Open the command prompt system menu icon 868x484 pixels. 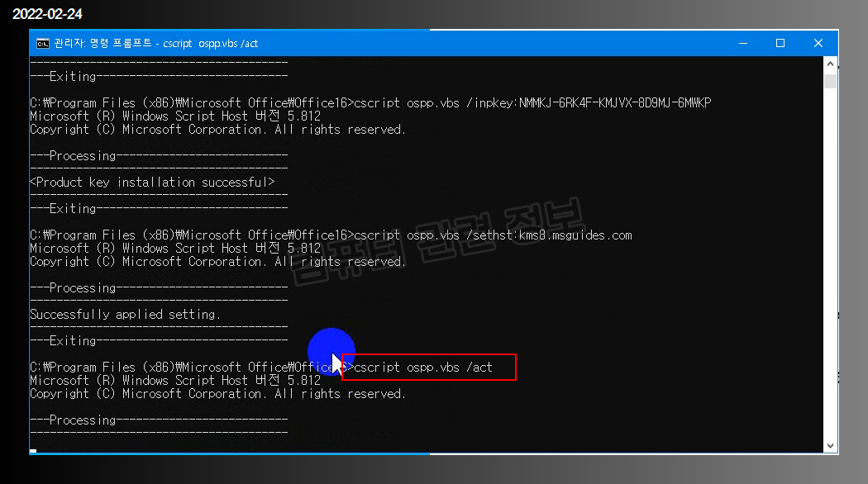[x=43, y=44]
